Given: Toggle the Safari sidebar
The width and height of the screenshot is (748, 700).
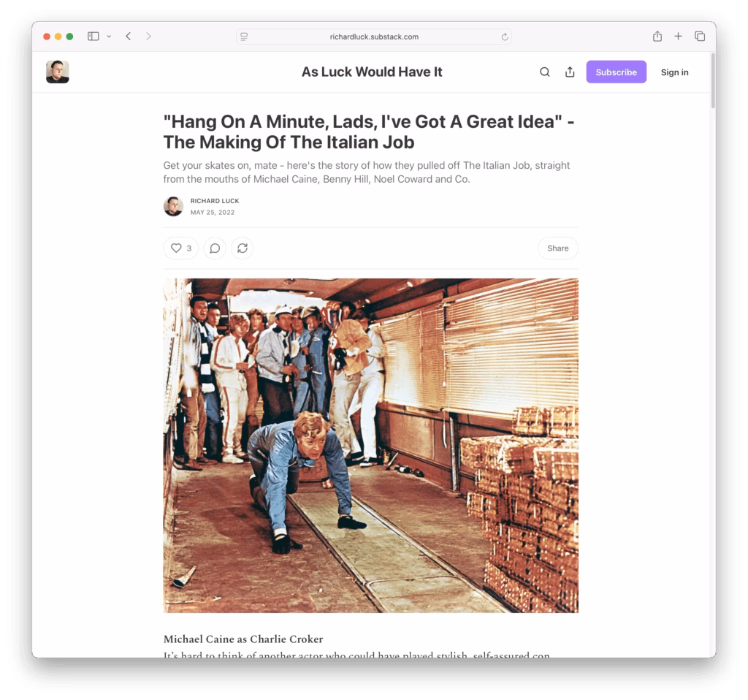Looking at the screenshot, I should [93, 37].
